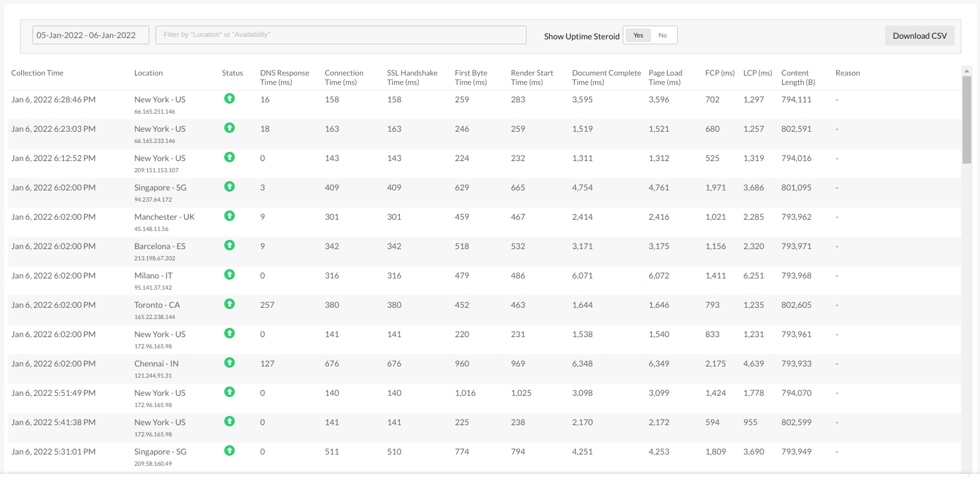Click the vertical scrollbar thumb
The width and height of the screenshot is (980, 477).
(966, 119)
